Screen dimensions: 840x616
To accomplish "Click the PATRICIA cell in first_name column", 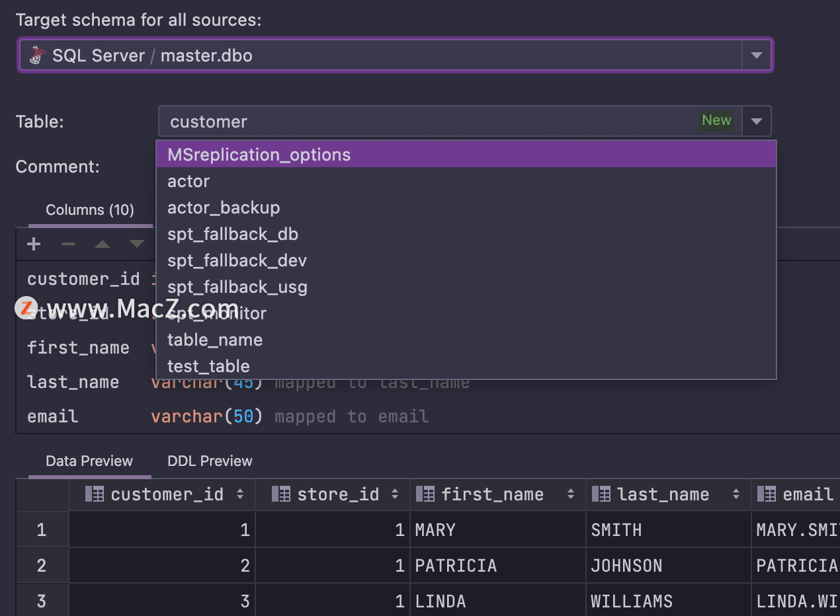I will (497, 566).
